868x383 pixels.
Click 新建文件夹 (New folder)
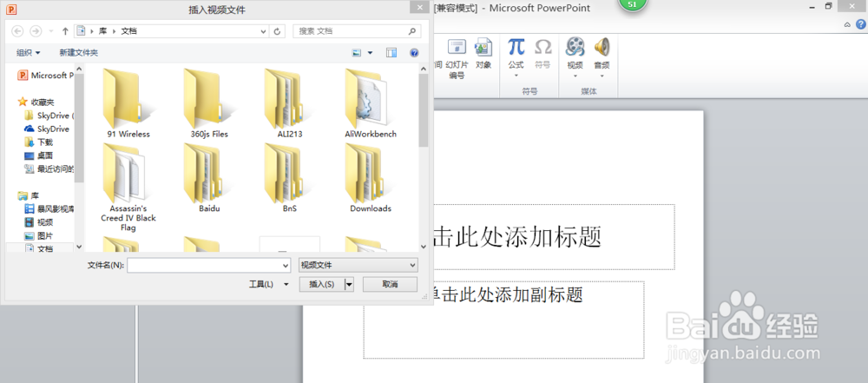(x=79, y=53)
